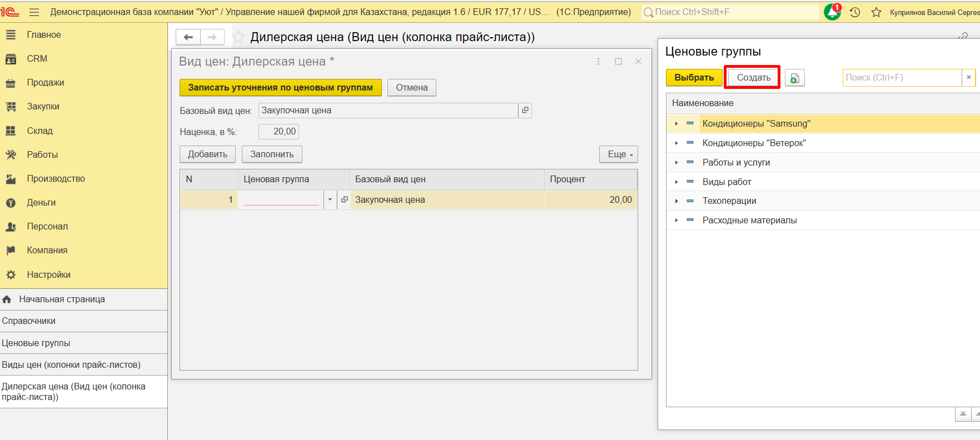The width and height of the screenshot is (980, 440).
Task: Open the notifications bell icon
Action: coord(832,12)
